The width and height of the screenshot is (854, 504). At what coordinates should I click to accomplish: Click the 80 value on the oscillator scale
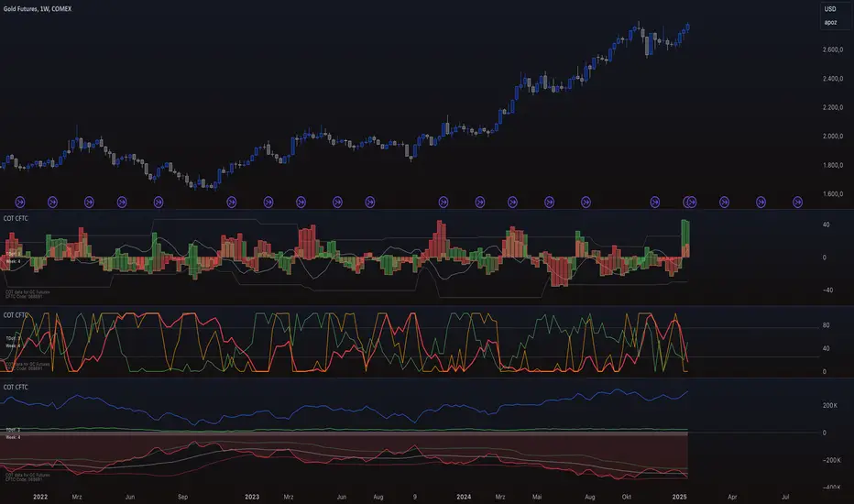[x=826, y=325]
